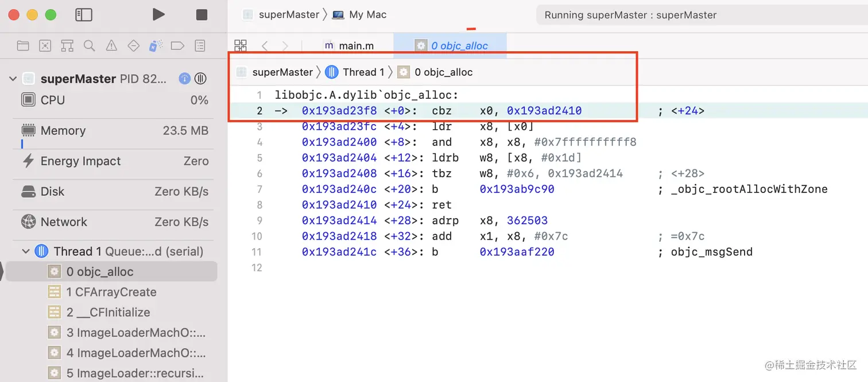The height and width of the screenshot is (382, 868).
Task: Open the Symbol navigator hierarchy icon
Action: (67, 45)
